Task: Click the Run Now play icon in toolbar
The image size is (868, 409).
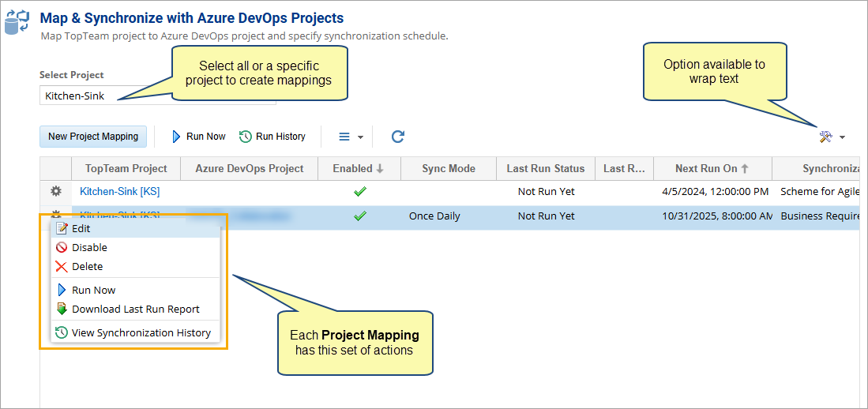Action: point(177,137)
